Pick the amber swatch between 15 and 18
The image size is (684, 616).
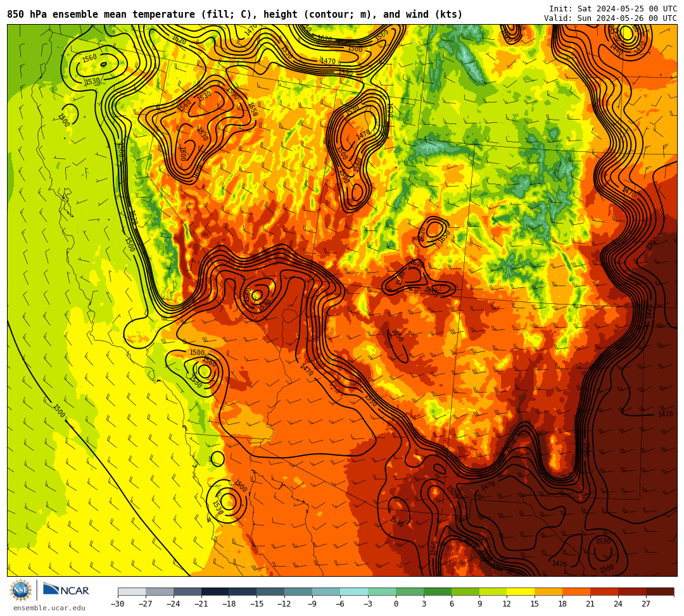pos(548,591)
